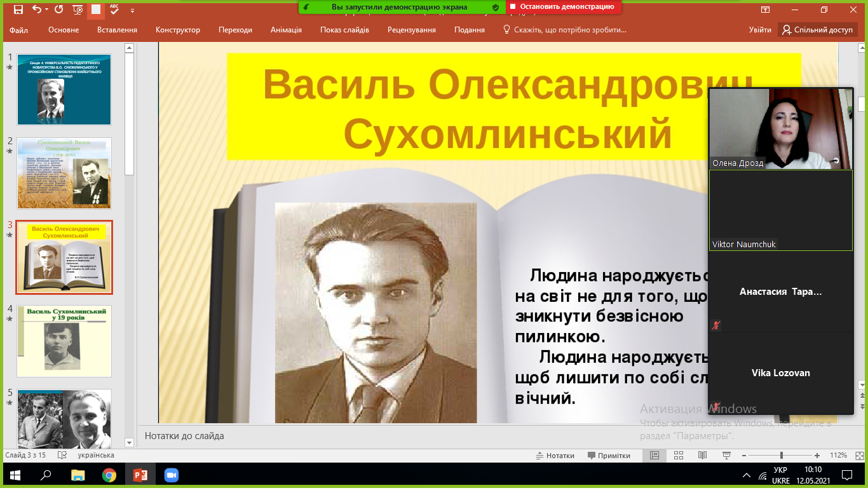Click the Redo/Repeat icon
The image size is (868, 495).
(58, 10)
